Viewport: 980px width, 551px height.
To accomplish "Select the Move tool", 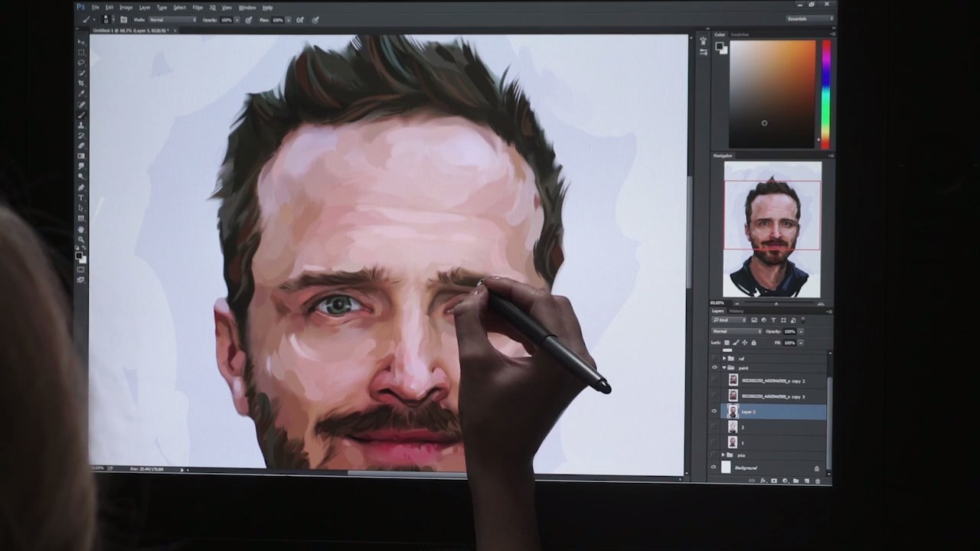I will point(81,42).
